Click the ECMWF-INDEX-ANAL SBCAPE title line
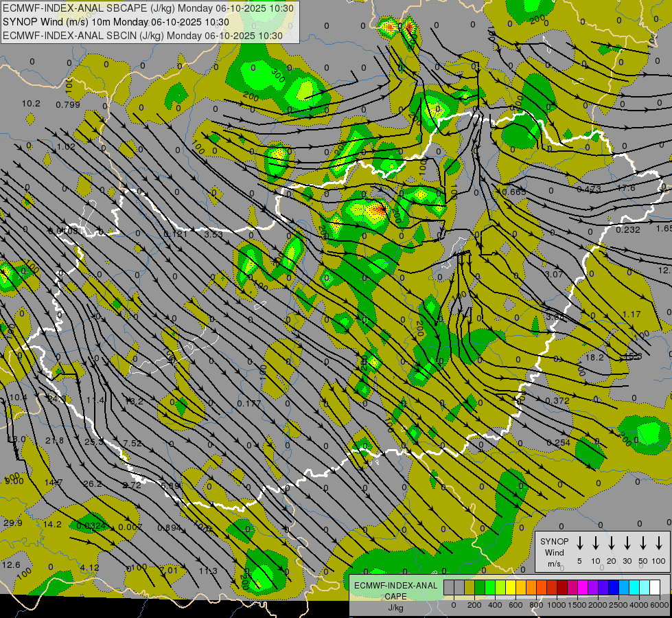The image size is (672, 618). (148, 8)
